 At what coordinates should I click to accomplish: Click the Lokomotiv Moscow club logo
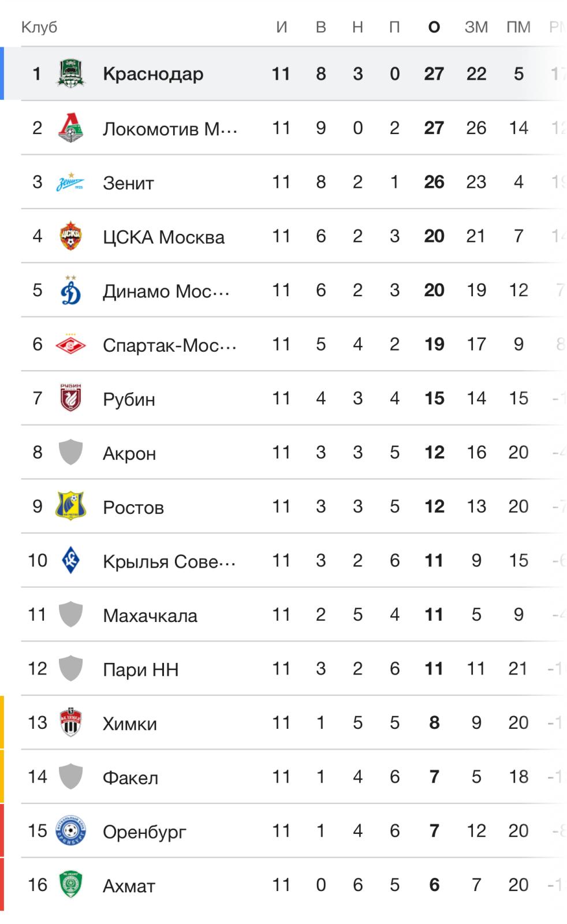coord(70,128)
